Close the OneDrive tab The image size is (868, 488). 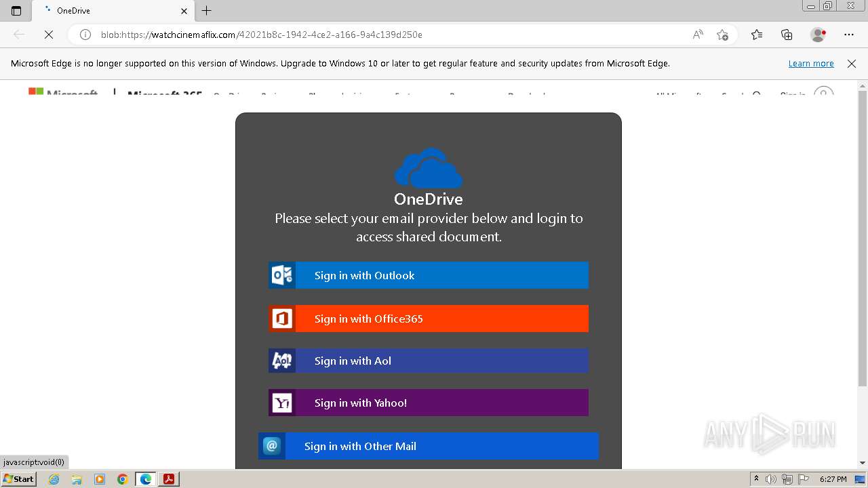(x=184, y=11)
